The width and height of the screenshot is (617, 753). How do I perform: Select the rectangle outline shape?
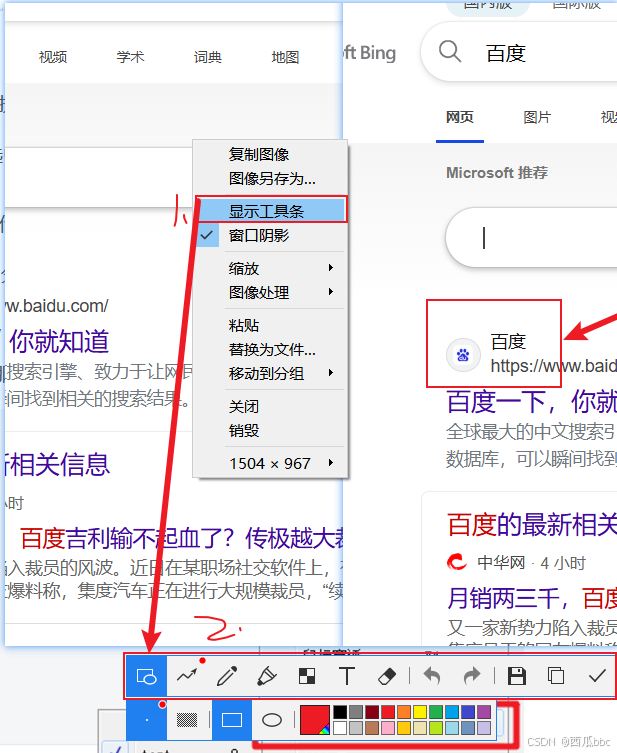click(x=231, y=720)
